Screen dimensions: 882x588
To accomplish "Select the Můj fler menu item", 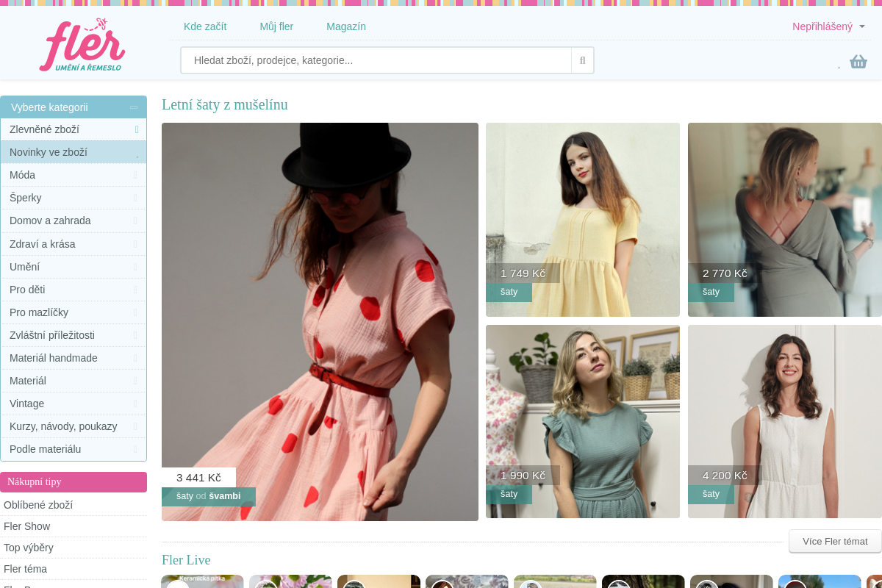I will pos(276,26).
